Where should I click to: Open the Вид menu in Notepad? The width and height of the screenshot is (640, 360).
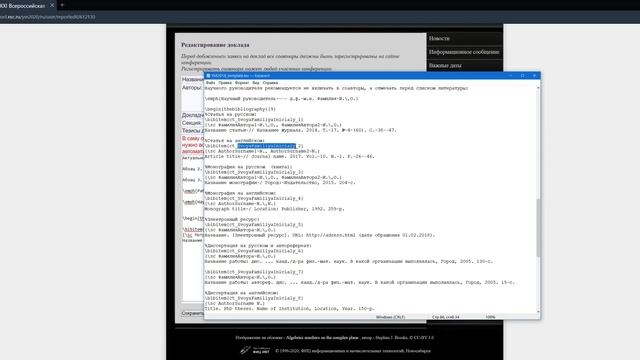256,82
